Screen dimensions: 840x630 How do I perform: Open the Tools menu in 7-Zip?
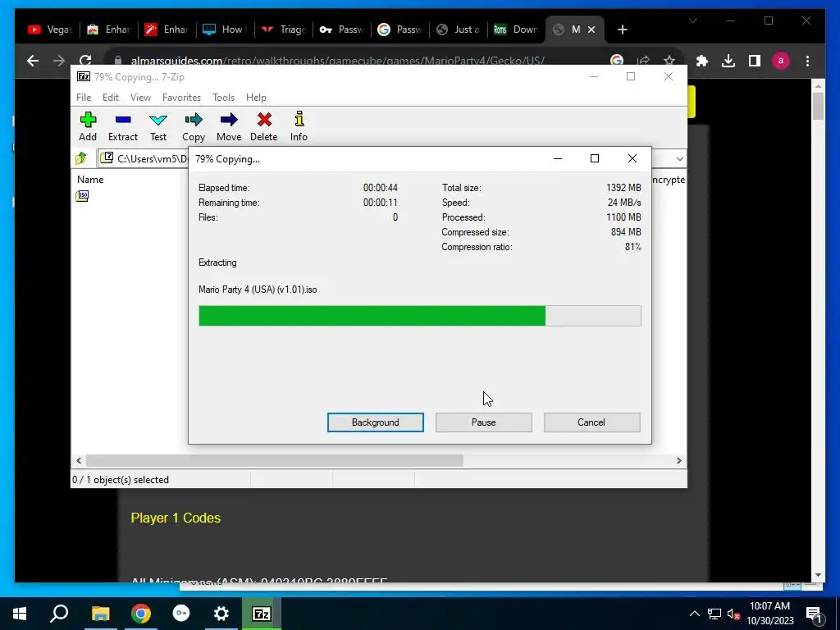point(223,98)
